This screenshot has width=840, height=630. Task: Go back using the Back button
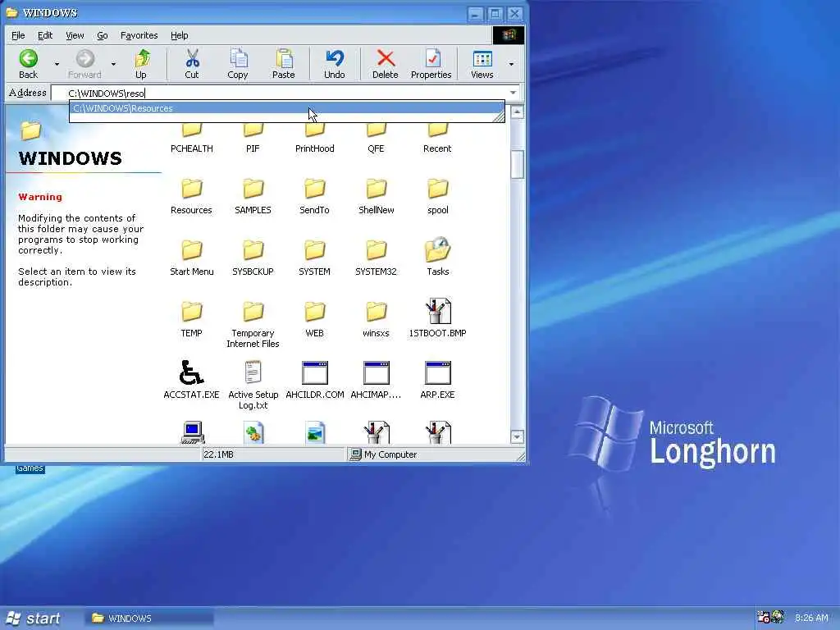(x=29, y=64)
